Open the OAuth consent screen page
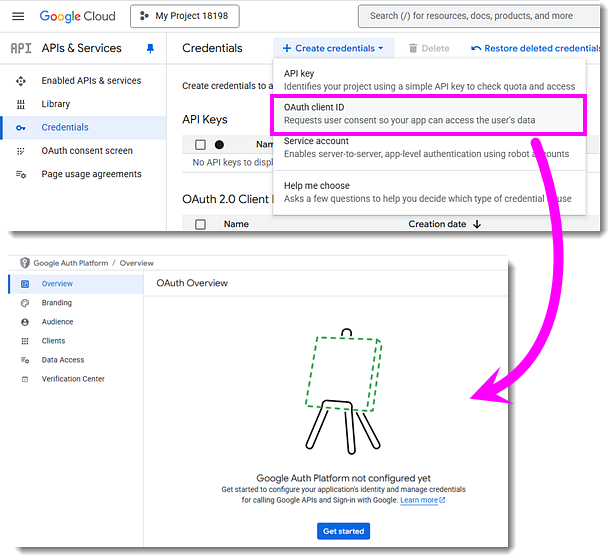 tap(87, 150)
